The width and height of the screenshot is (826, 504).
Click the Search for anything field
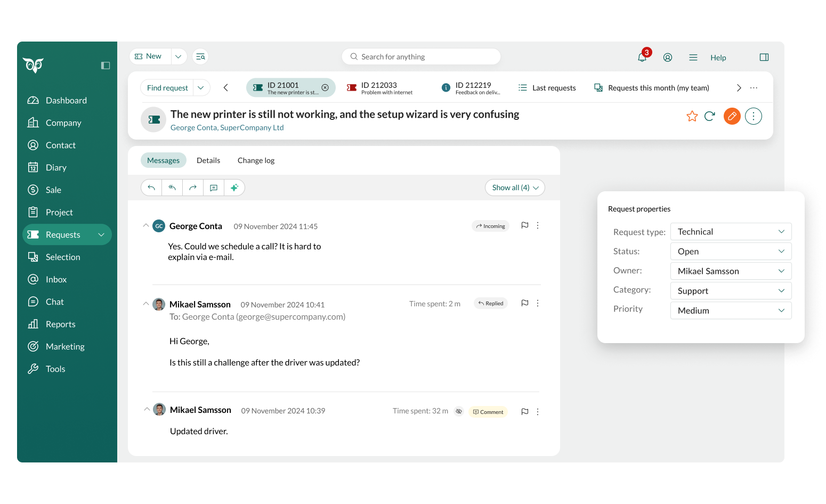point(421,57)
